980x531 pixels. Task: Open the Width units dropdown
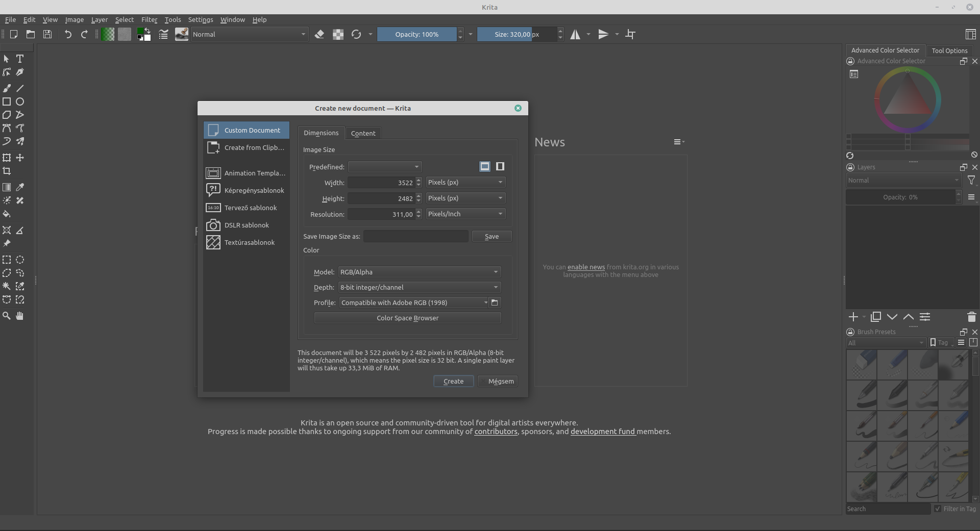pos(465,182)
